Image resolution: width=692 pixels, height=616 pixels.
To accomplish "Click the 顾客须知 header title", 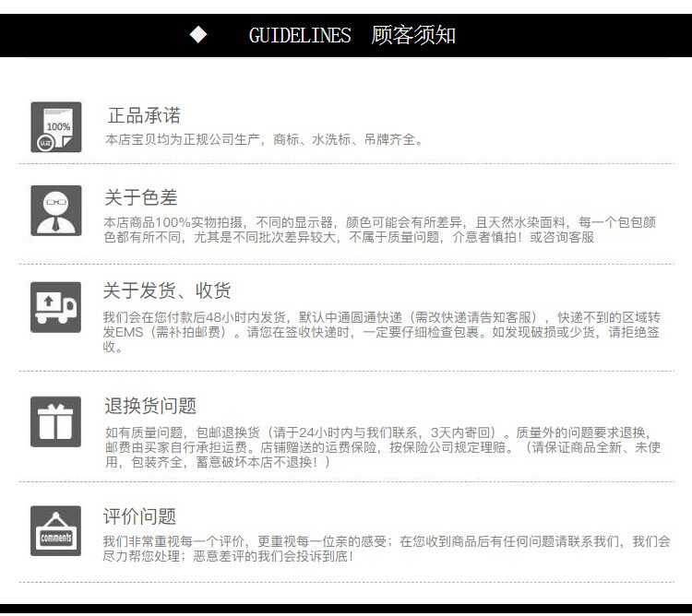I will tap(413, 35).
